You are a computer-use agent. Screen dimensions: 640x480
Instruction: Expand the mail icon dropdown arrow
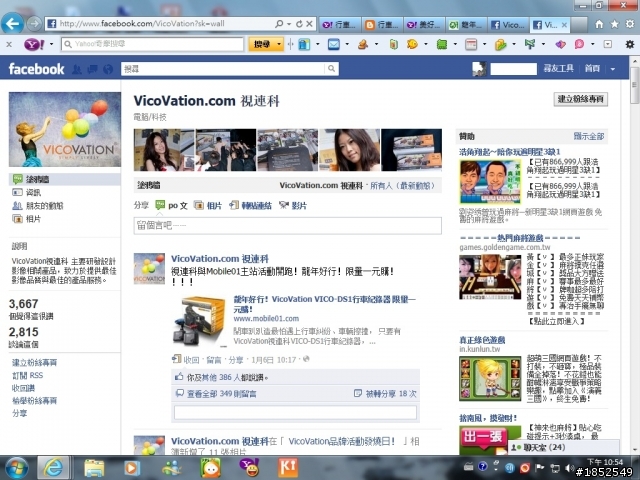(x=347, y=44)
